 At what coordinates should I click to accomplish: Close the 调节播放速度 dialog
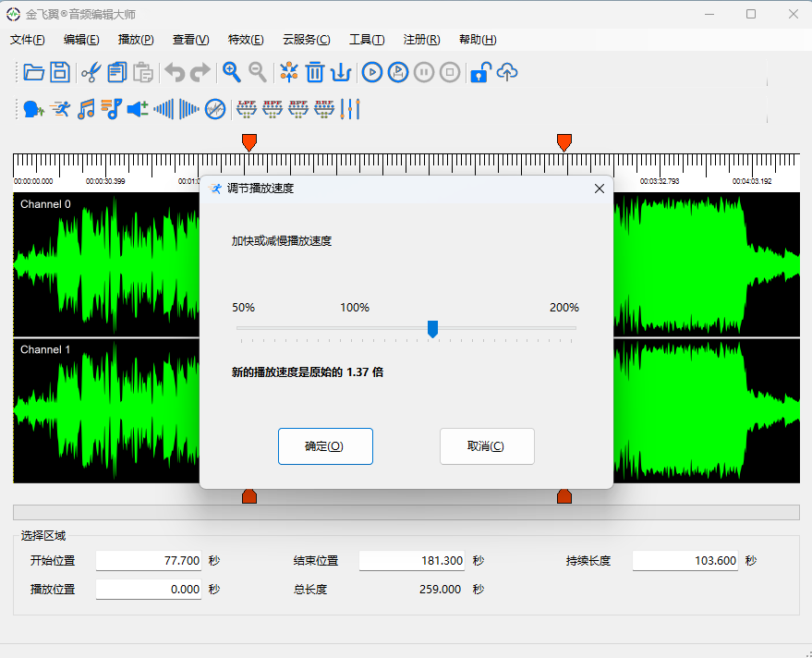coord(599,189)
